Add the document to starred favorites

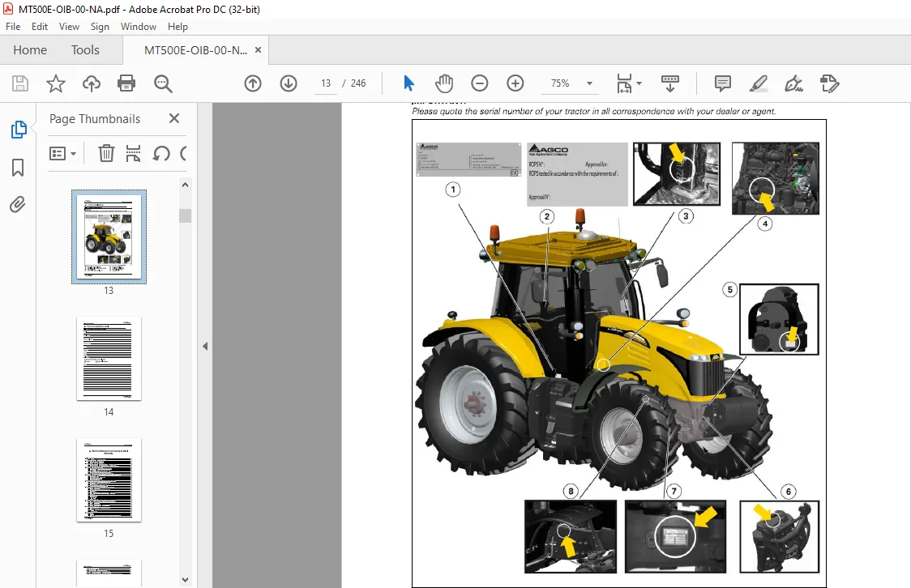pyautogui.click(x=56, y=83)
